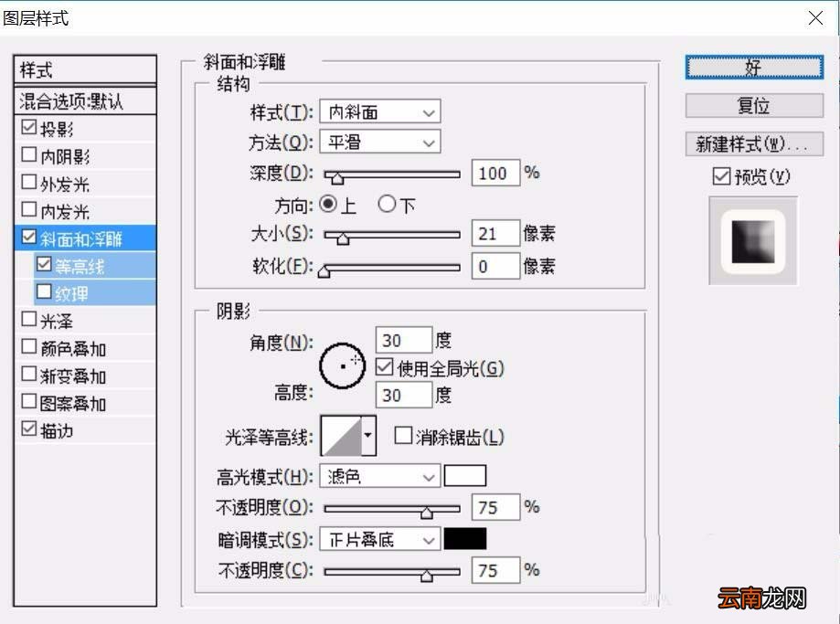Open the gloss contour picker arrow
The width and height of the screenshot is (840, 624).
pos(368,436)
